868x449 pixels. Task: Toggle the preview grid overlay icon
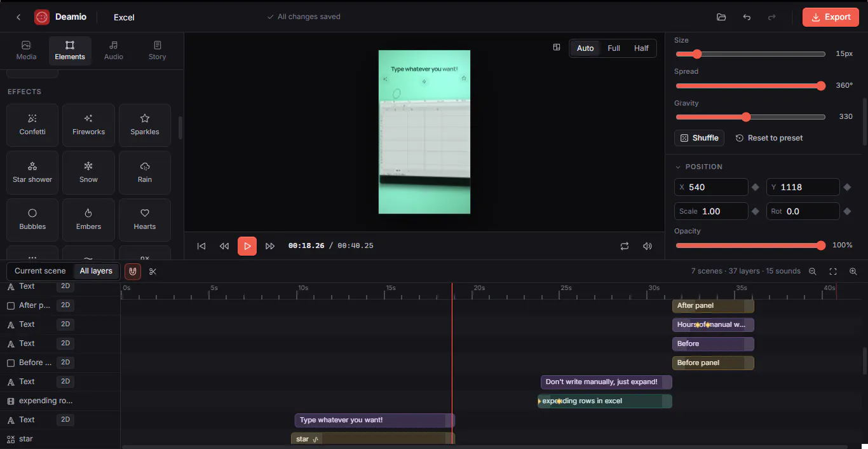[x=557, y=47]
